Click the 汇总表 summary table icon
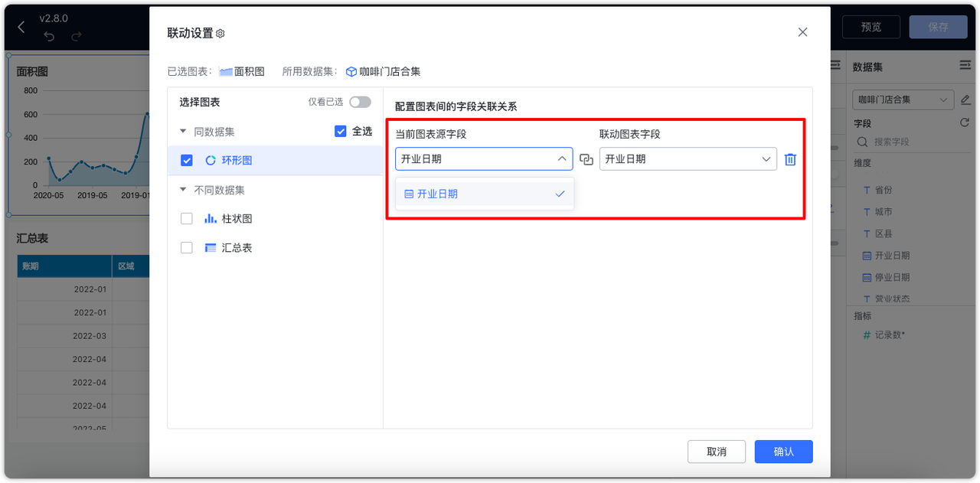 [x=209, y=247]
